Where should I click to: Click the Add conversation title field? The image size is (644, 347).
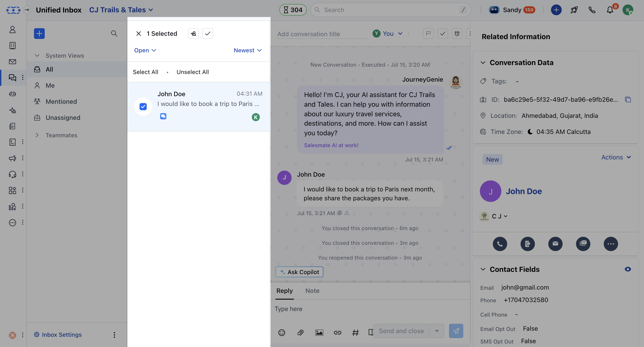322,34
